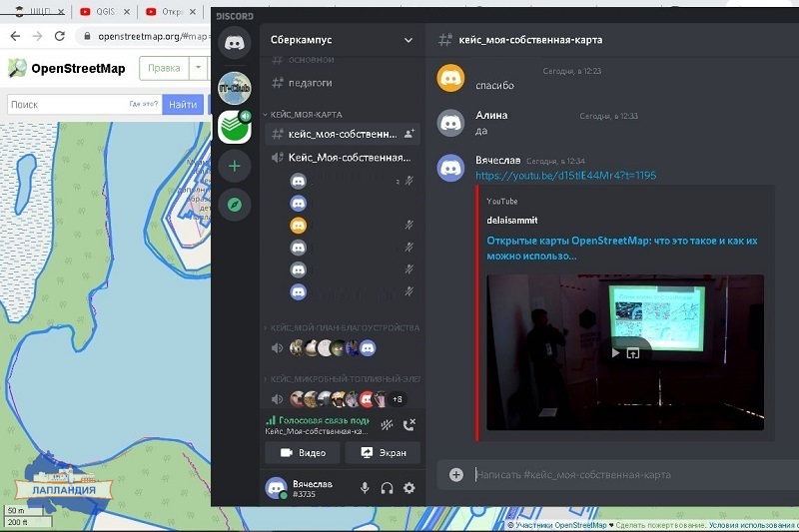799x532 pixels.
Task: Open the Правка dropdown arrow in OpenStreetMap
Action: click(198, 68)
